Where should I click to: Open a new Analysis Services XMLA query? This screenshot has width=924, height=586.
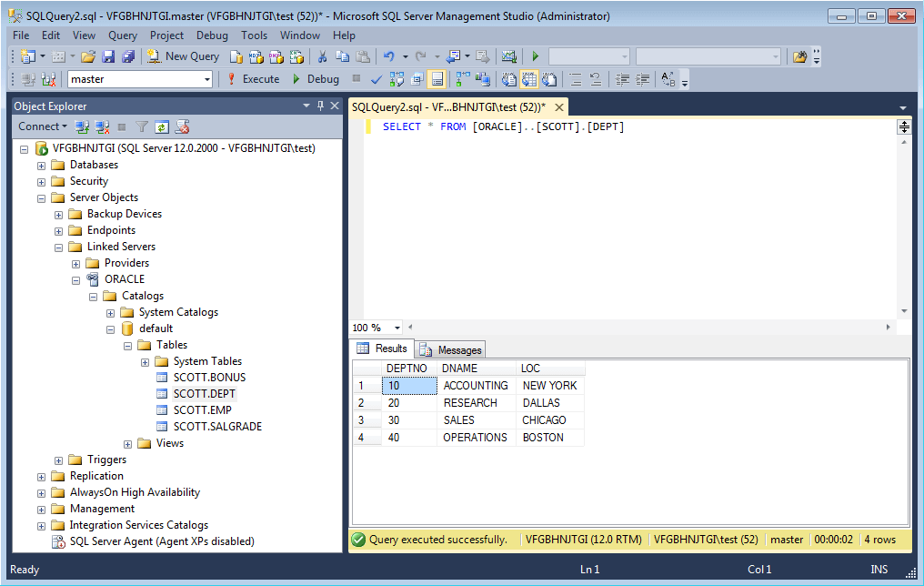296,56
